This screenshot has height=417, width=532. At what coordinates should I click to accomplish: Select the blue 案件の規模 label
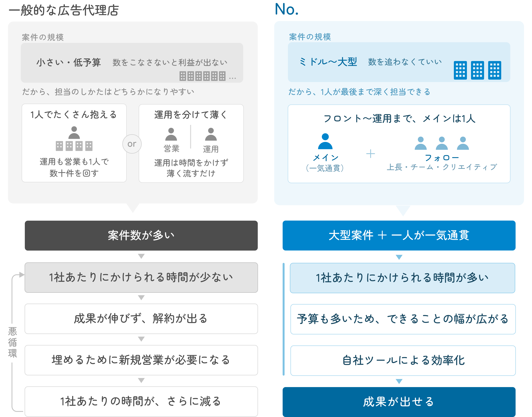(x=310, y=37)
